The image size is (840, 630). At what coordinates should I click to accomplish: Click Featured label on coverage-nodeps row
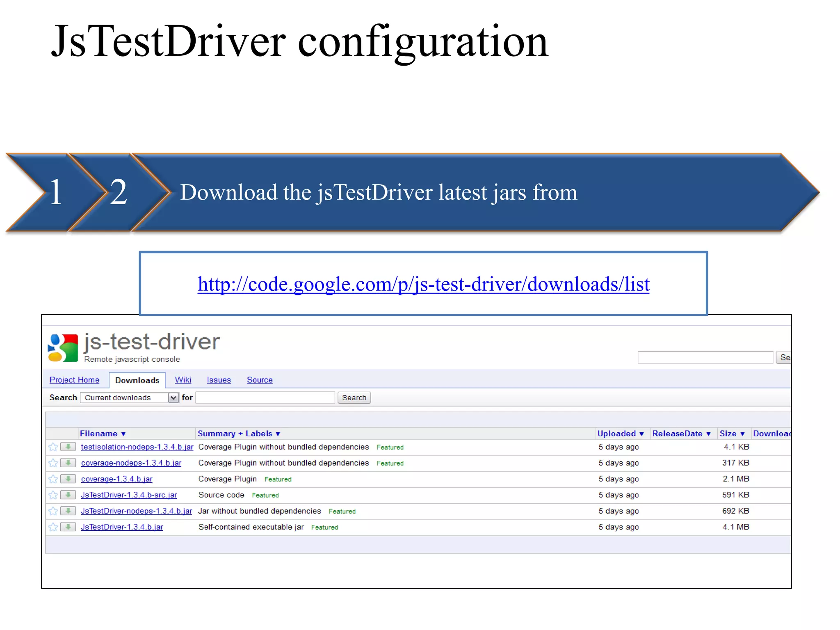(390, 463)
